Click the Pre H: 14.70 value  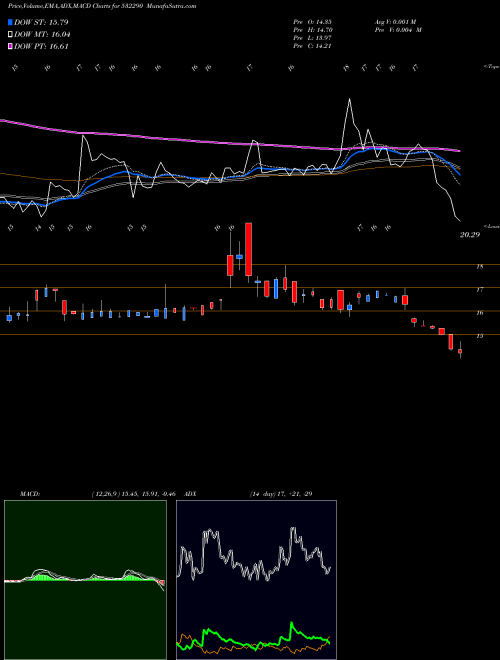coord(312,30)
